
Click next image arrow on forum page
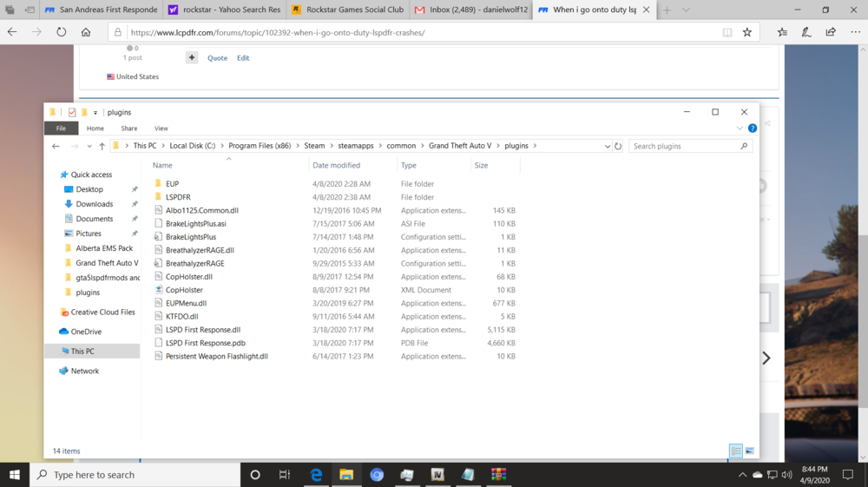(x=766, y=358)
